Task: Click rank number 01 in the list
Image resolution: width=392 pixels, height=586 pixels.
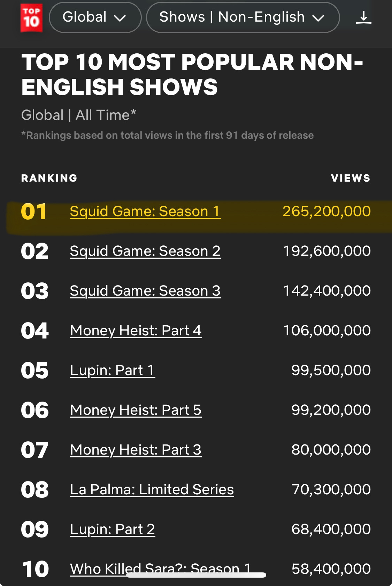Action: coord(34,212)
